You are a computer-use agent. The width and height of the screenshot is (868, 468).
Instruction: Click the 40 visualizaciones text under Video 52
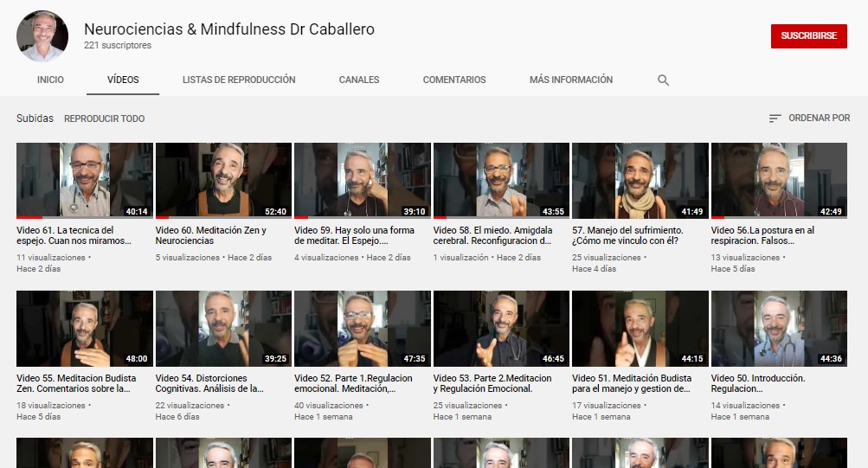point(329,406)
